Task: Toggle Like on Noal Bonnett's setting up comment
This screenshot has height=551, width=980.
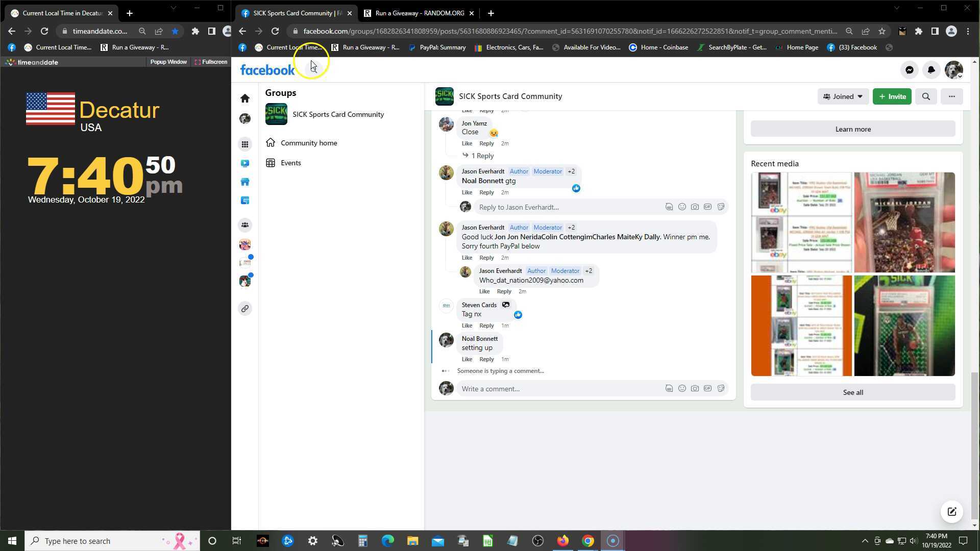Action: click(467, 359)
